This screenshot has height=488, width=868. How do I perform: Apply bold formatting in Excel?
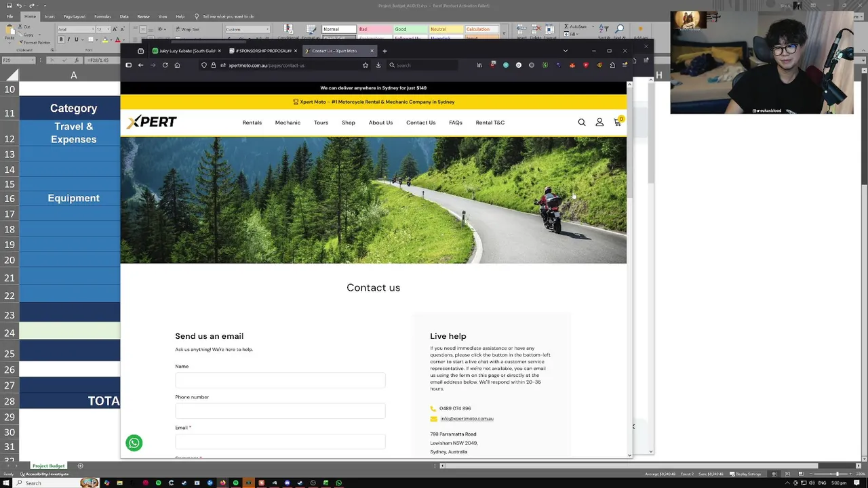61,39
